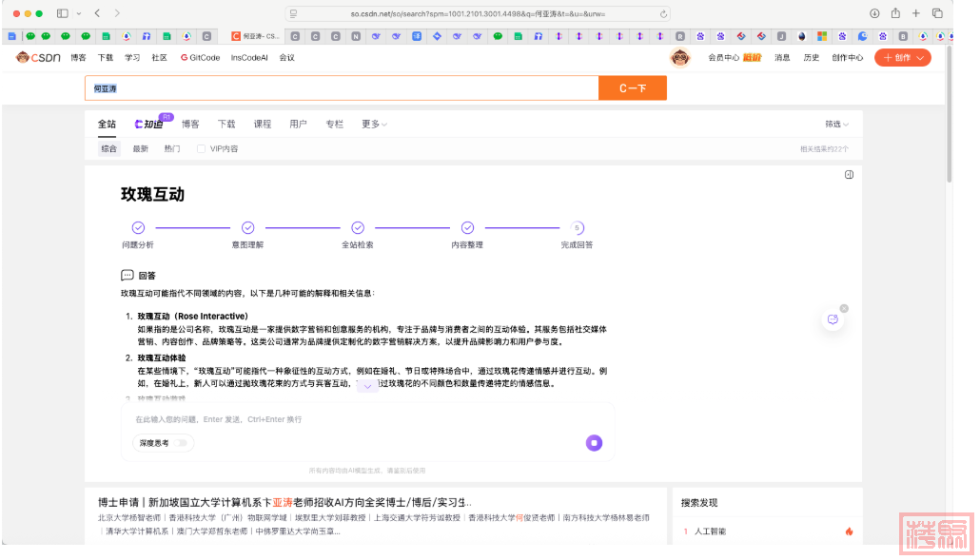Open the user avatar profile icon

679,58
